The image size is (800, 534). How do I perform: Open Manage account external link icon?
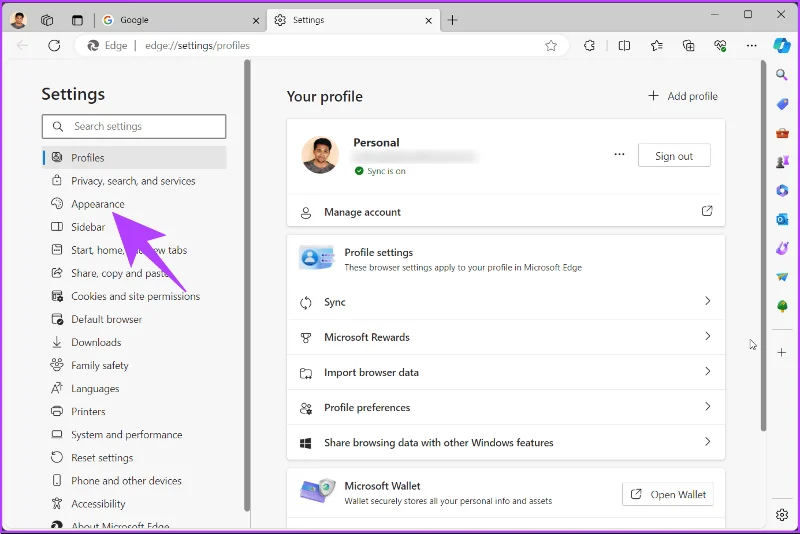[x=707, y=211]
